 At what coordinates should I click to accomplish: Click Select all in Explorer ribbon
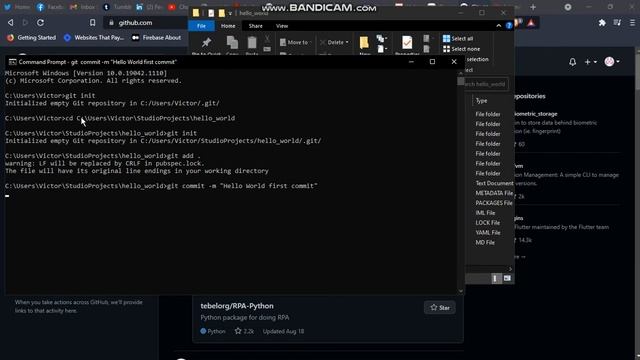tap(458, 38)
